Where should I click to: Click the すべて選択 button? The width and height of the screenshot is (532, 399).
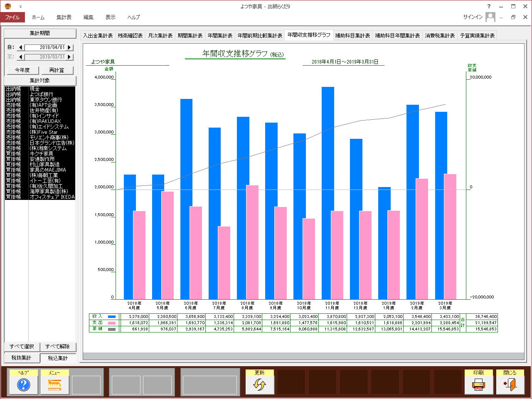click(22, 347)
